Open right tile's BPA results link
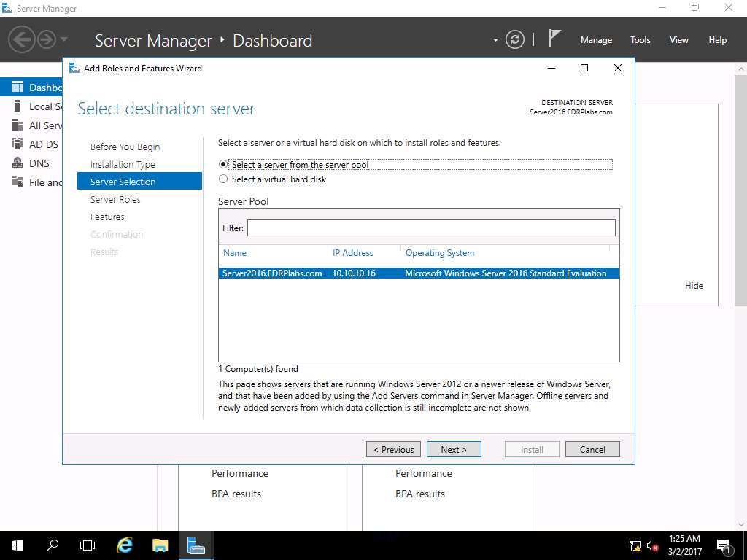The image size is (747, 560). pos(420,494)
